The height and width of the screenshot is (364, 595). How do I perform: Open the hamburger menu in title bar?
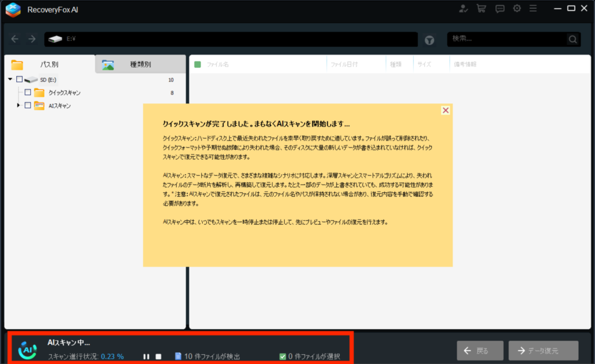click(533, 8)
